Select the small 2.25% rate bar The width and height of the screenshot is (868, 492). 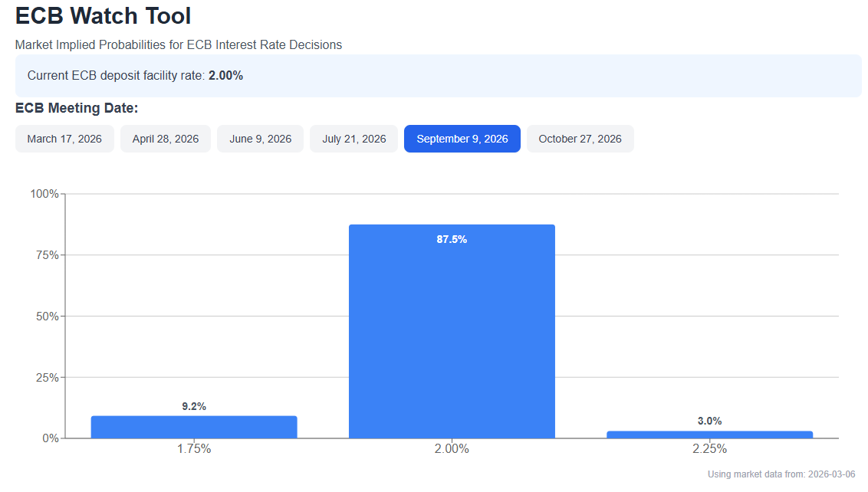[709, 435]
